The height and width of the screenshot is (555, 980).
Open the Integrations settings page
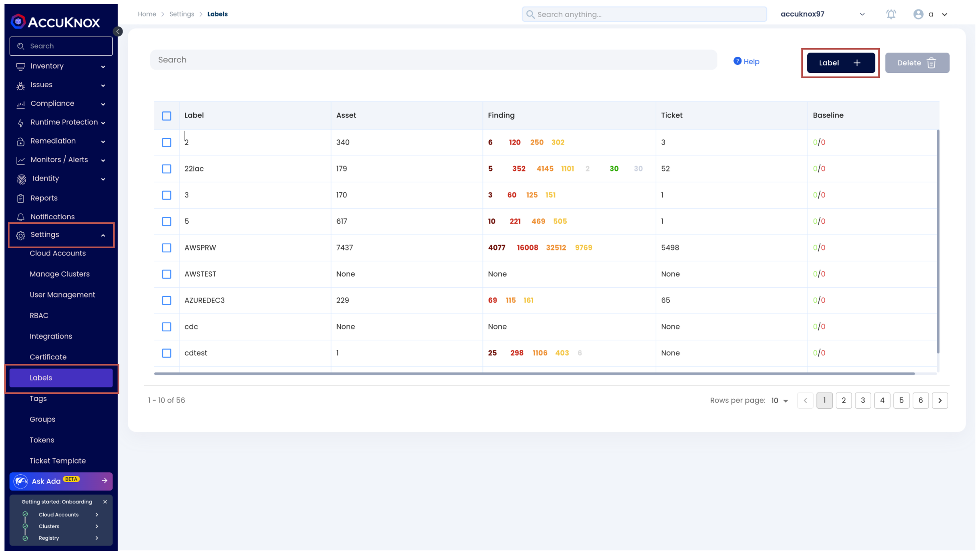51,336
